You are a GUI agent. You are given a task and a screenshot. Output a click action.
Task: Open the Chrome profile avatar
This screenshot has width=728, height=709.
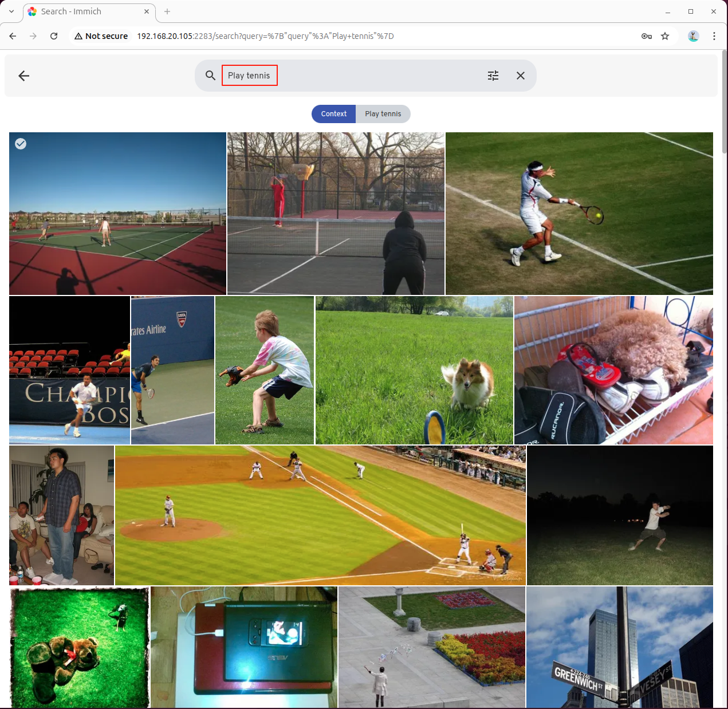pos(693,36)
